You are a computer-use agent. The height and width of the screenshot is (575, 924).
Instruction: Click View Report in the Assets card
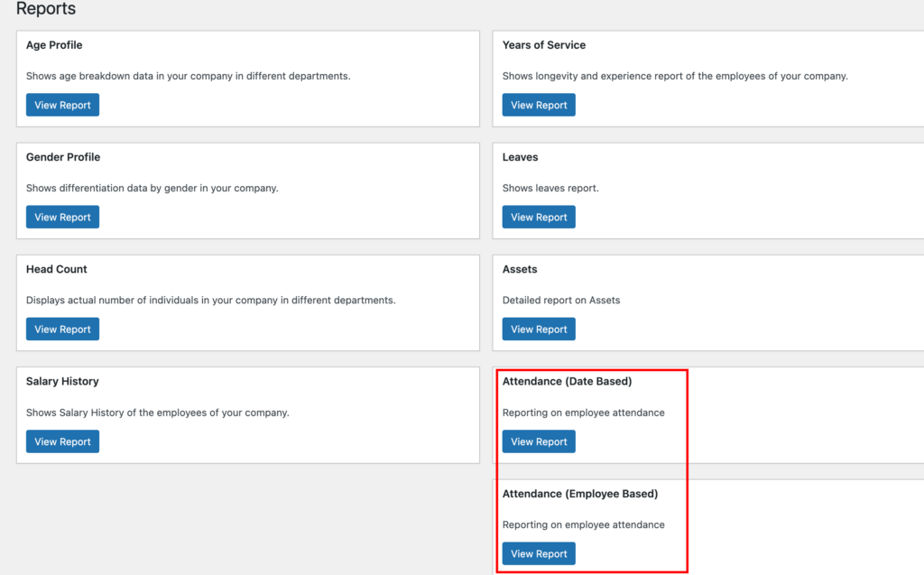[x=539, y=329]
